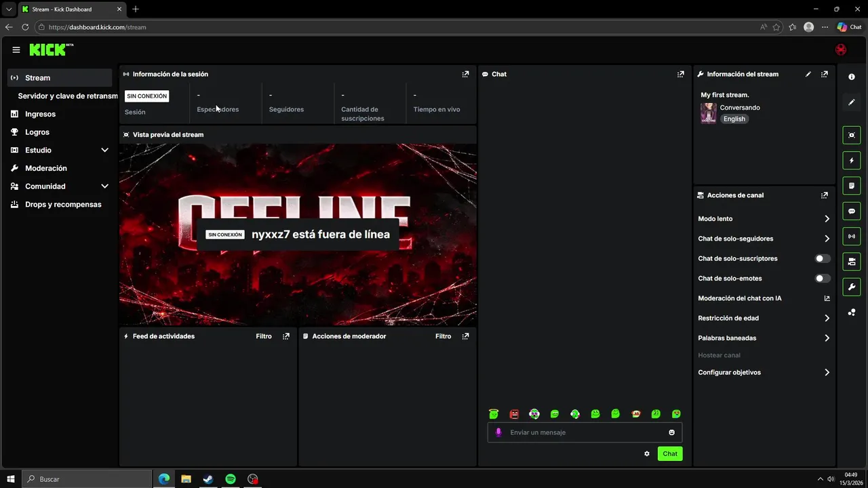Open Steam from the taskbar
The width and height of the screenshot is (868, 488).
click(208, 479)
